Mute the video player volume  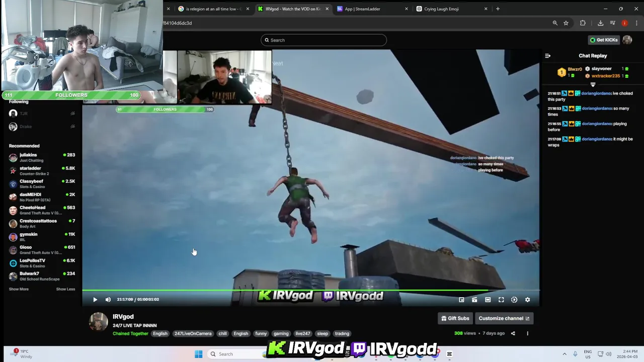click(108, 300)
